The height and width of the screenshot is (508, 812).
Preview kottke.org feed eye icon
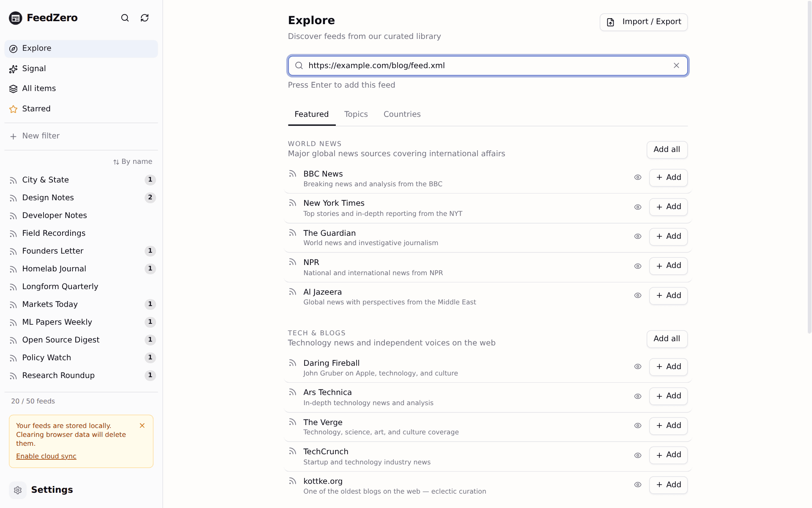pos(638,485)
